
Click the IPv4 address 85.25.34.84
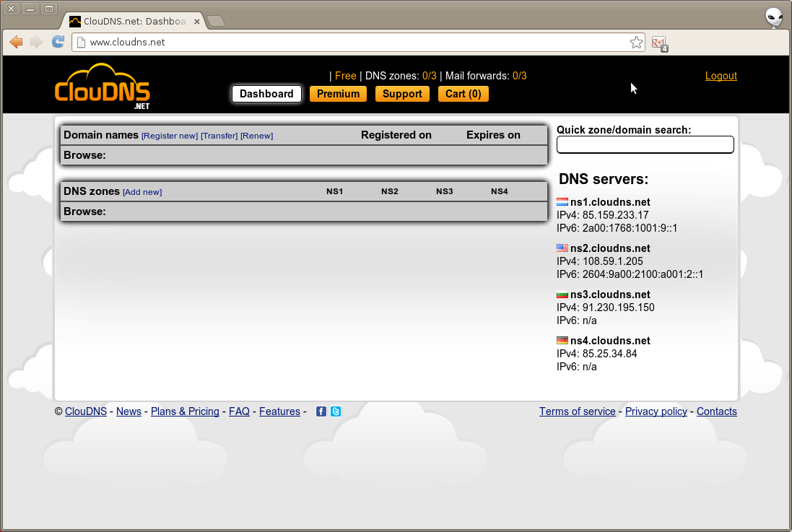click(x=609, y=354)
